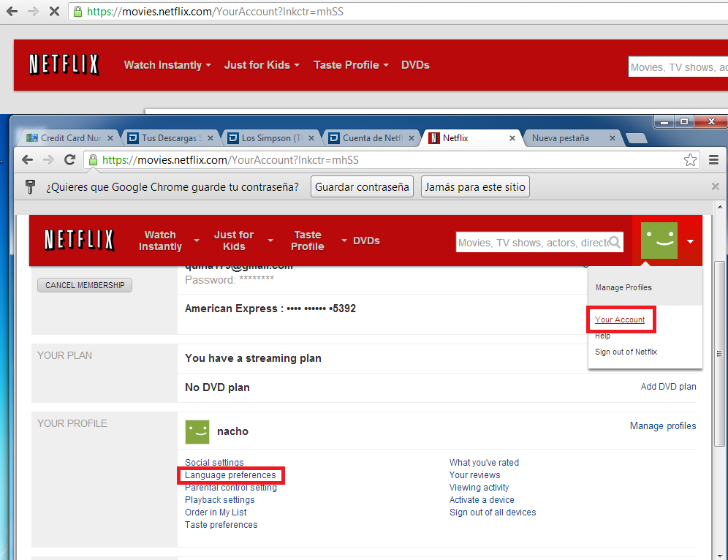The height and width of the screenshot is (560, 728).
Task: Close the Nueva pestaña tab
Action: click(613, 138)
